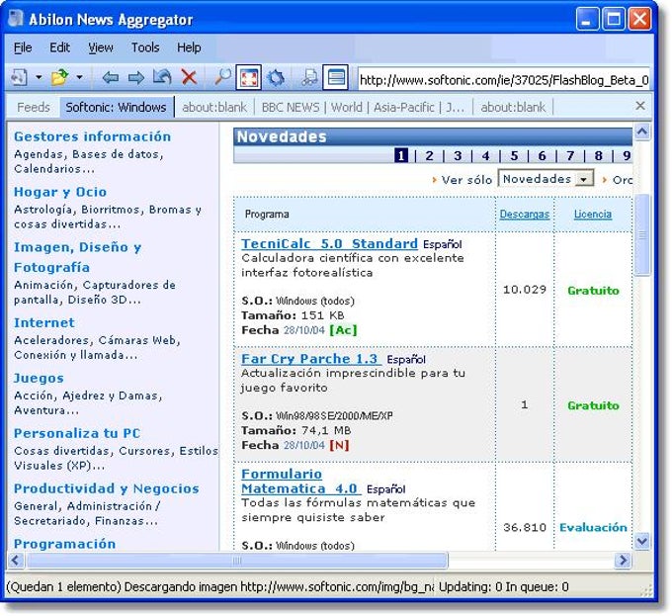Click the open folder toolbar icon
Image resolution: width=672 pixels, height=616 pixels.
click(x=60, y=77)
